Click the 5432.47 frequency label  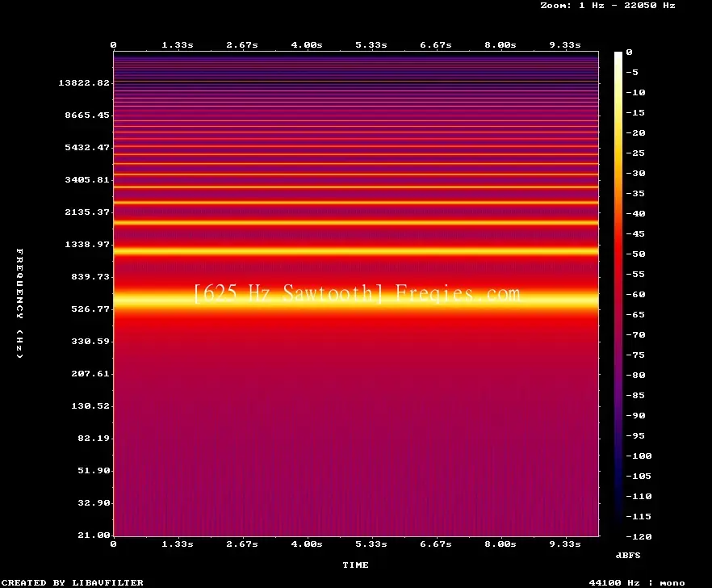[x=87, y=147]
